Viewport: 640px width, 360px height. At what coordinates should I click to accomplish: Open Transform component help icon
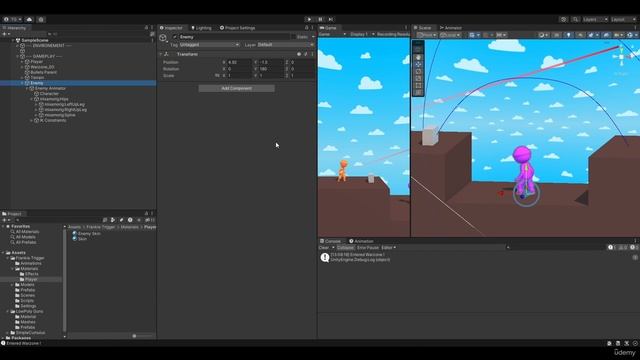point(299,54)
